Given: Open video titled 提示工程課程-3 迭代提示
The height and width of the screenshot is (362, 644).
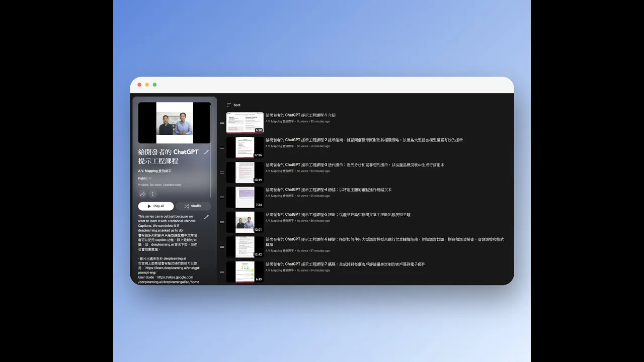Looking at the screenshot, I should pos(355,165).
